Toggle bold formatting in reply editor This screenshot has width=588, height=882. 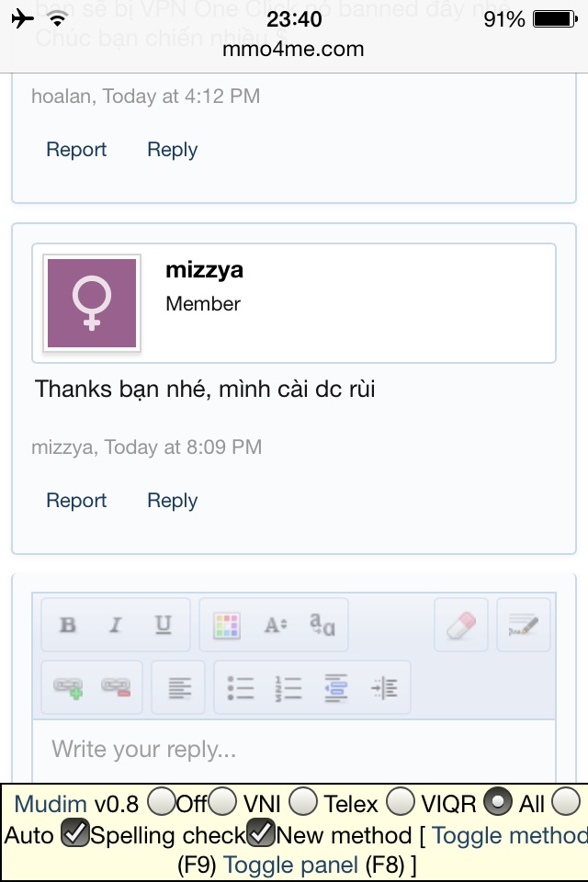pos(68,626)
